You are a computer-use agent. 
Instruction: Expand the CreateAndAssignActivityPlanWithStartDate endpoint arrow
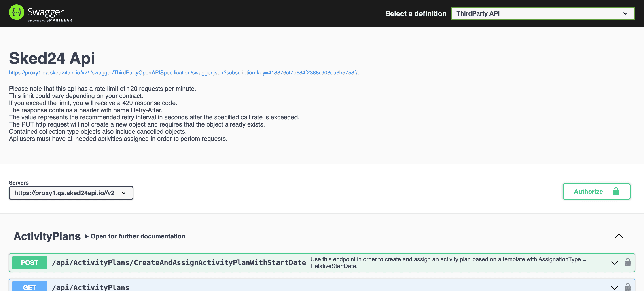click(614, 263)
